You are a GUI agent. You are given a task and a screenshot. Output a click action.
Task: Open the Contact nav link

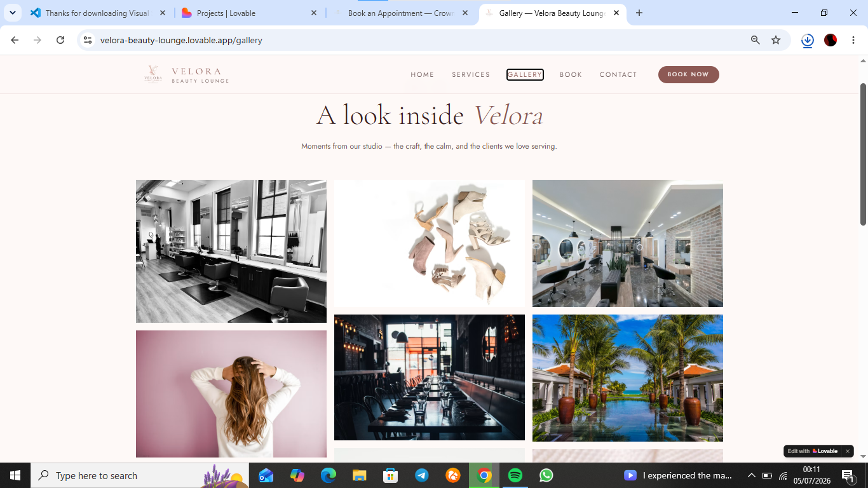(x=618, y=74)
